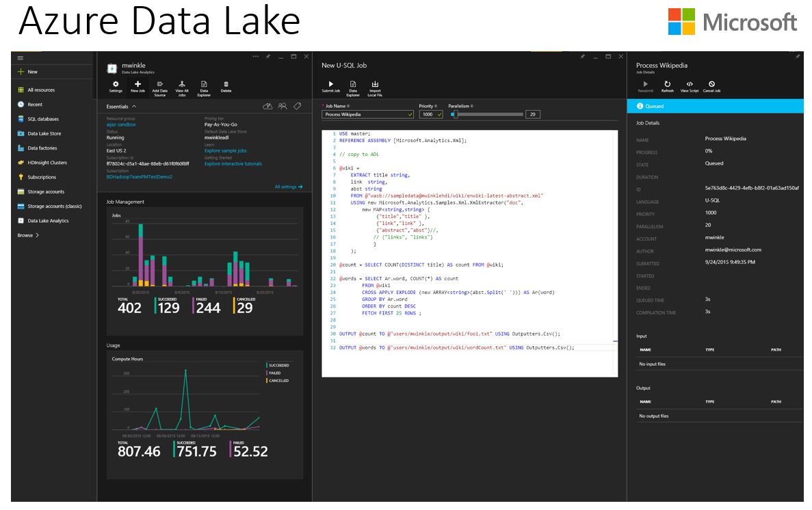Click the Parallelism value box showing 20

coord(533,114)
